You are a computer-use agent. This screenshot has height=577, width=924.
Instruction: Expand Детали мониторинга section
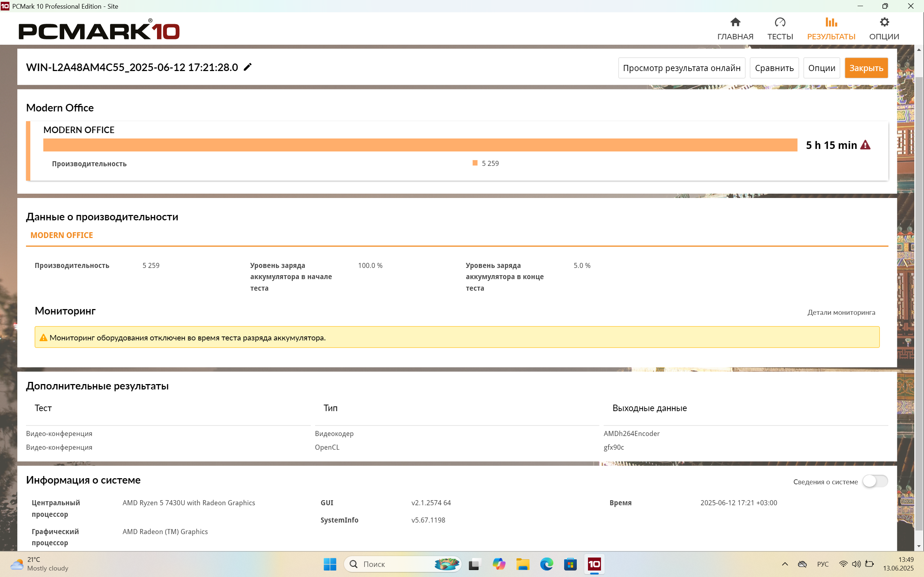point(841,313)
